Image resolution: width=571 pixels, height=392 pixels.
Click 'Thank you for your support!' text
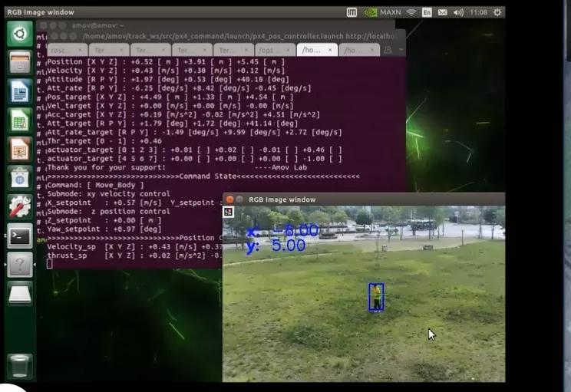(x=107, y=167)
